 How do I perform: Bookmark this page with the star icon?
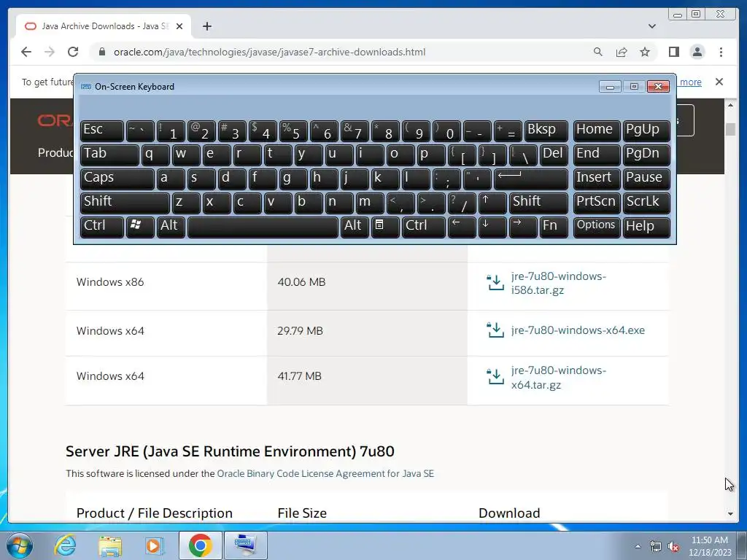click(x=645, y=52)
